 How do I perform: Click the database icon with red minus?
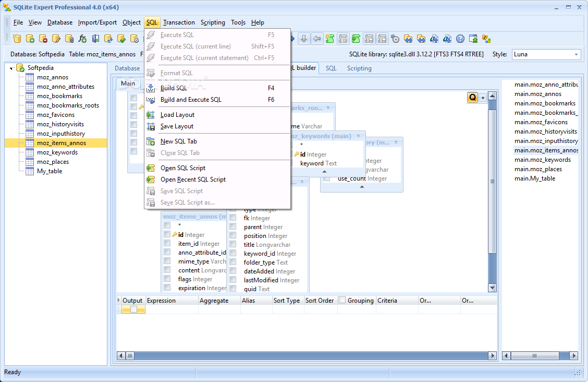pyautogui.click(x=43, y=39)
